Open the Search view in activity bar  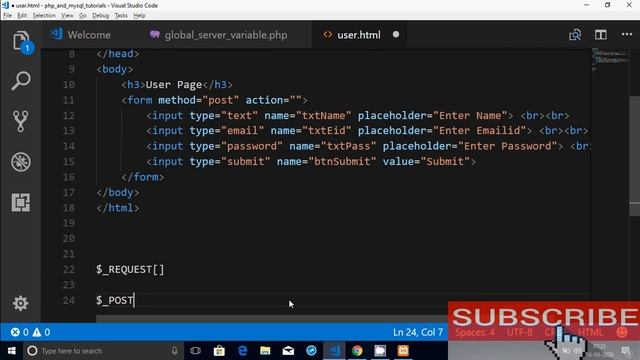coord(21,81)
